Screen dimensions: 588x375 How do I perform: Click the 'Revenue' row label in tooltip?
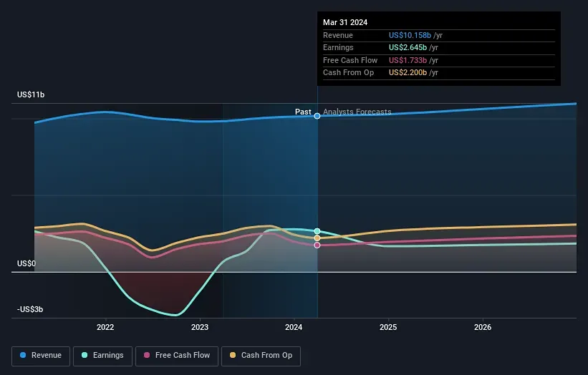[338, 35]
